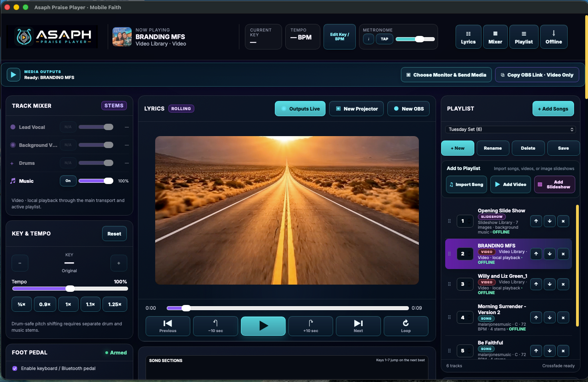
Task: Move BRANDING MFS up in playlist
Action: coord(536,254)
